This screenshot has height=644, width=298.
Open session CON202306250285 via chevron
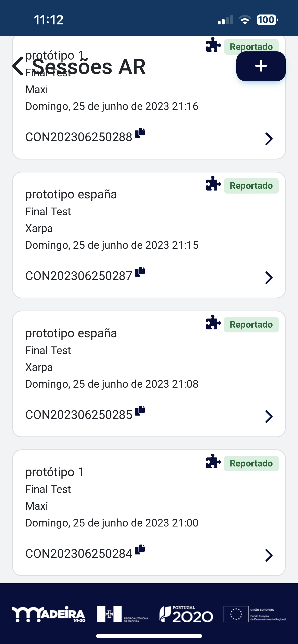coord(269,416)
